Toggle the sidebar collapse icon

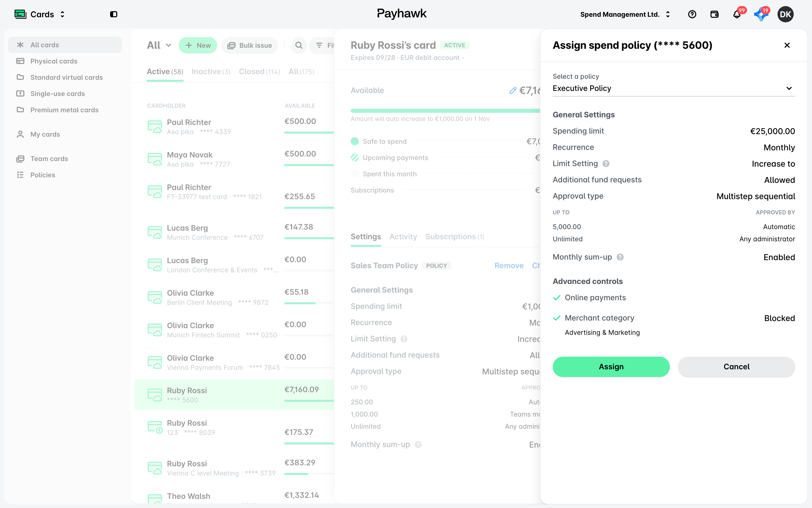pos(113,14)
